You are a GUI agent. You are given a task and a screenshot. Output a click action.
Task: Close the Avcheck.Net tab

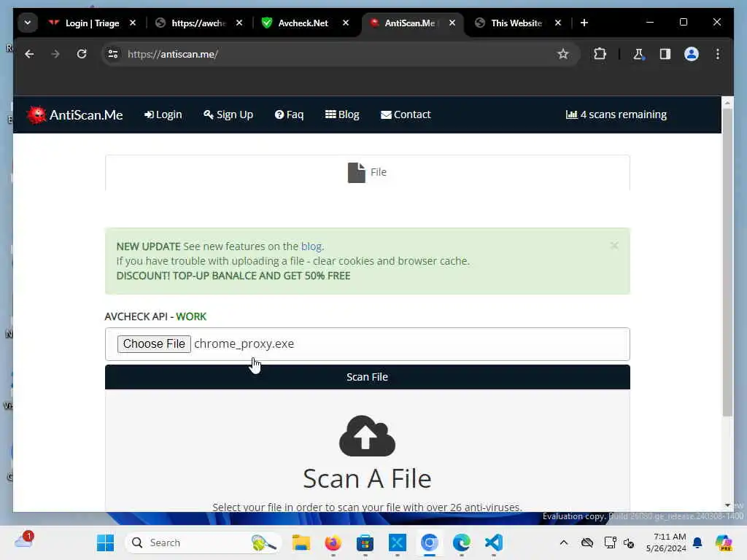[x=346, y=23]
